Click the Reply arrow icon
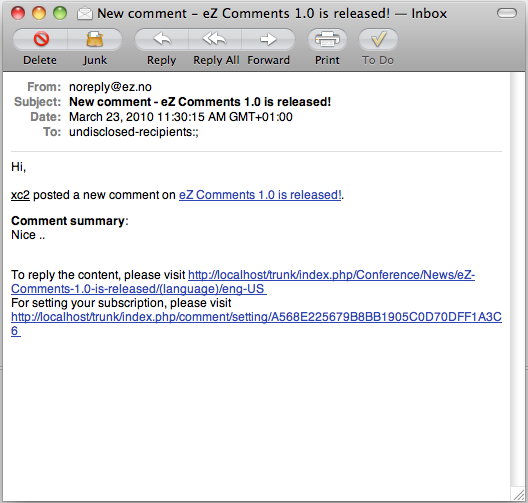 (162, 39)
